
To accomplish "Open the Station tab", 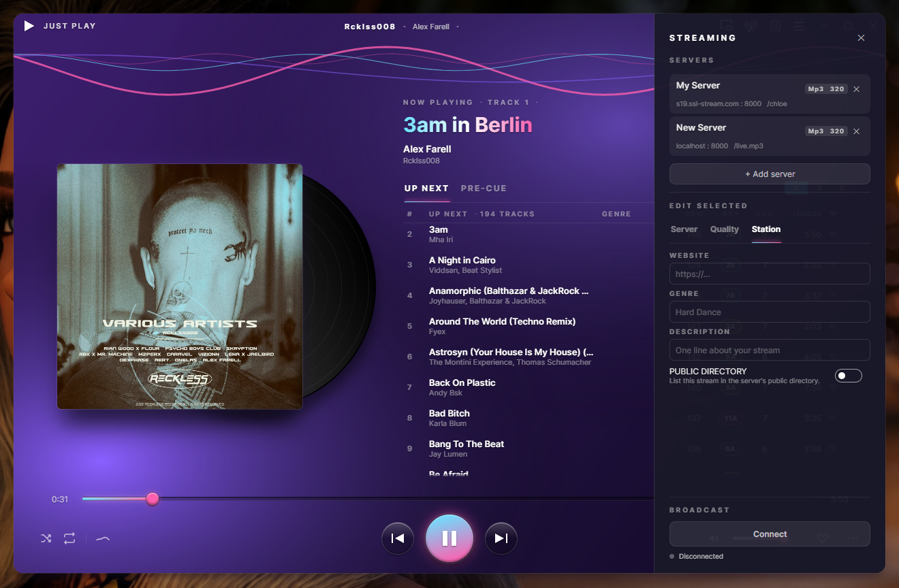I will click(766, 229).
